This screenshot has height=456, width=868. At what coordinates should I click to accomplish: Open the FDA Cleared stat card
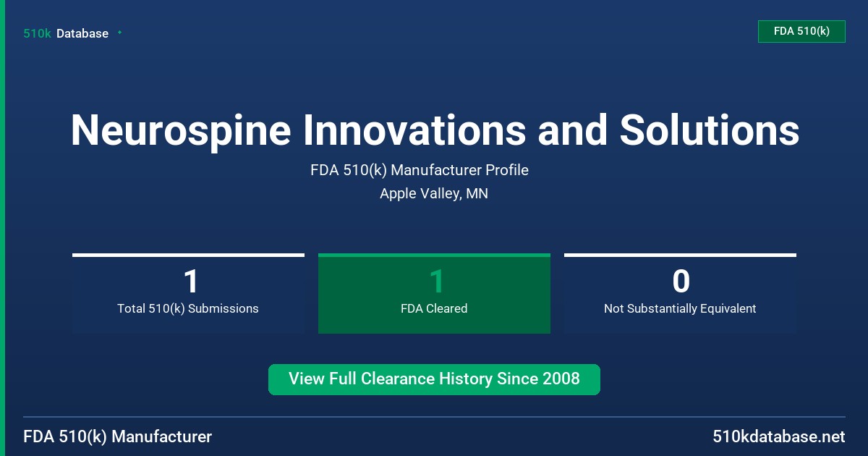434,293
